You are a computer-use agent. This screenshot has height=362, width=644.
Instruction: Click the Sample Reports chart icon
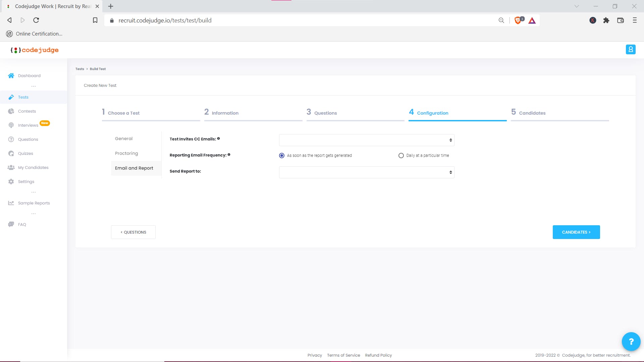click(x=11, y=203)
